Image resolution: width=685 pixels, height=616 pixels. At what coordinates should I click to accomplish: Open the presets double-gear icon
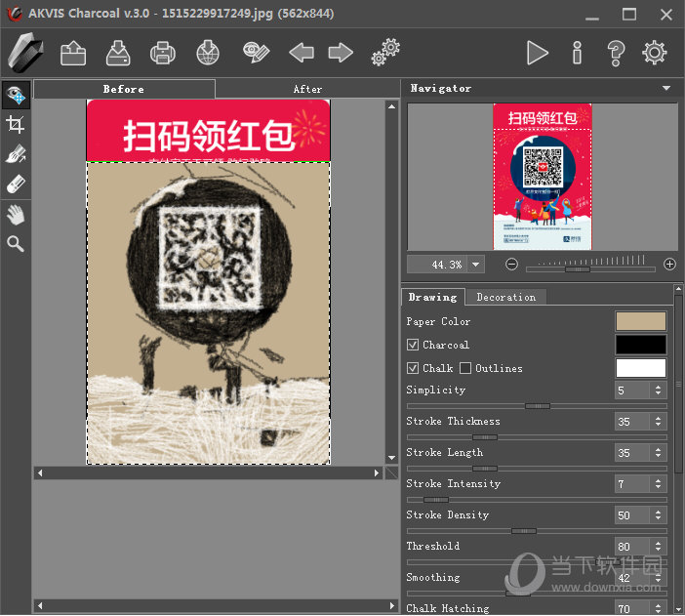tap(385, 53)
